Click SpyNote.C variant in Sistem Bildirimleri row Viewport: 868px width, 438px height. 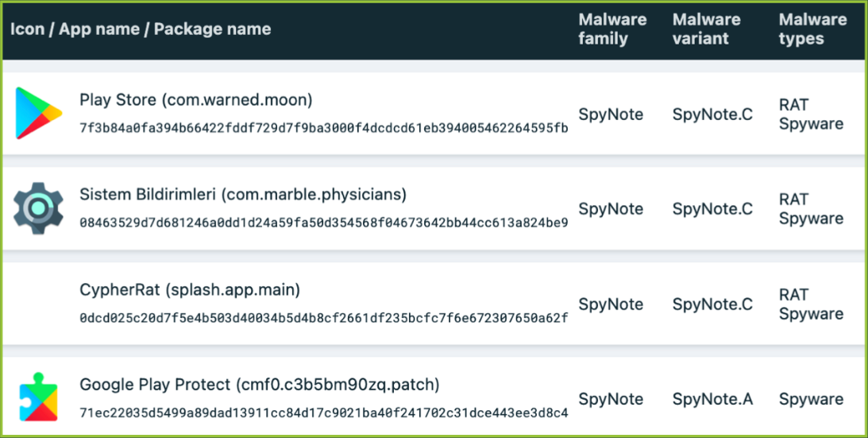point(712,209)
